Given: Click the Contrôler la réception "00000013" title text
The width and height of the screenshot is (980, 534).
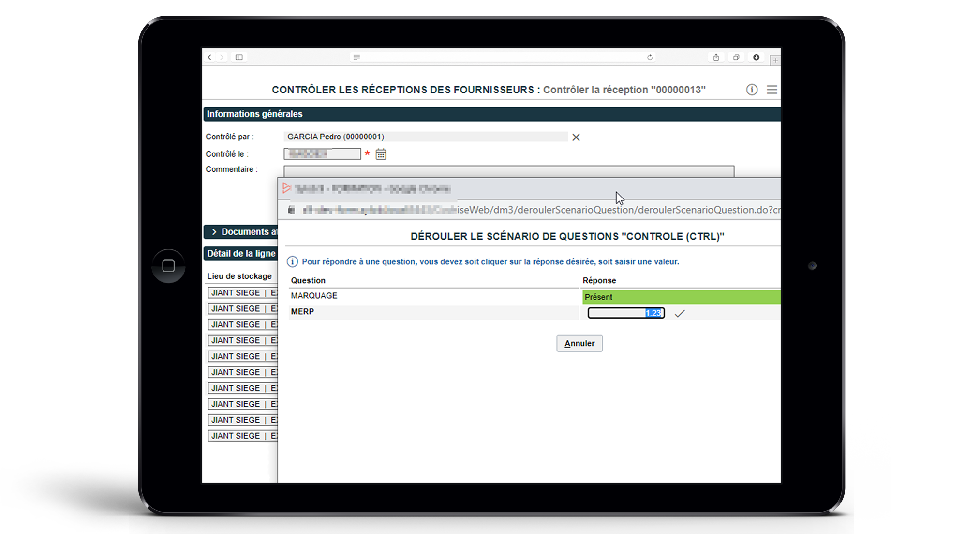Looking at the screenshot, I should 624,90.
